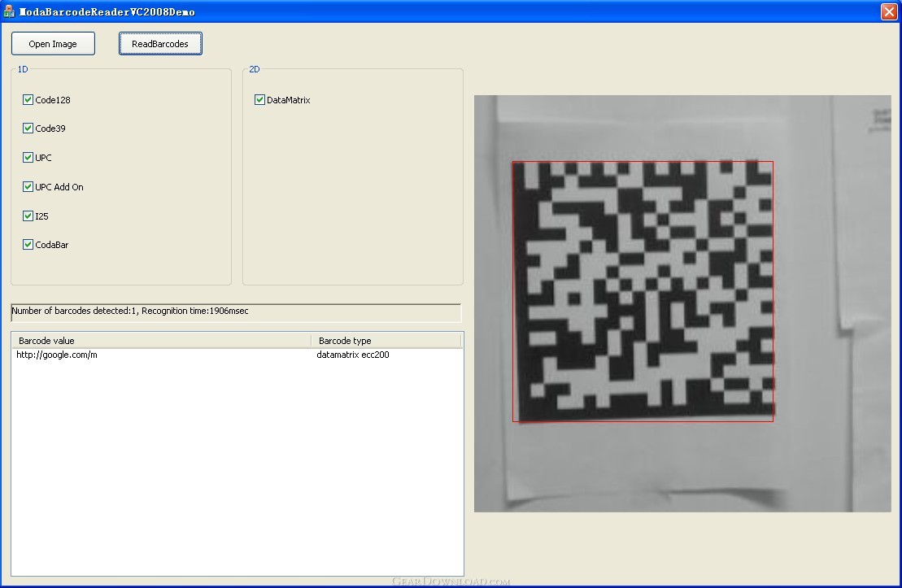Click the Barcode value column header

tap(162, 341)
